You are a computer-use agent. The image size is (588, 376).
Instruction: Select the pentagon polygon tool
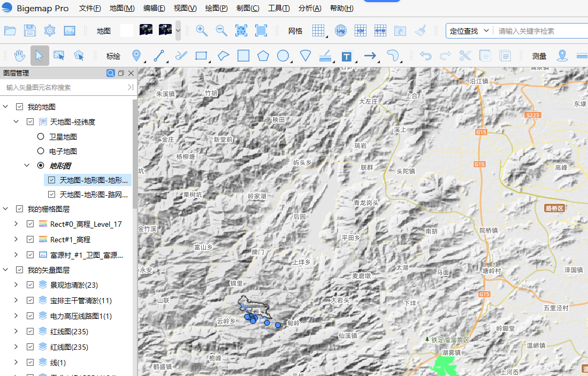[x=263, y=56]
